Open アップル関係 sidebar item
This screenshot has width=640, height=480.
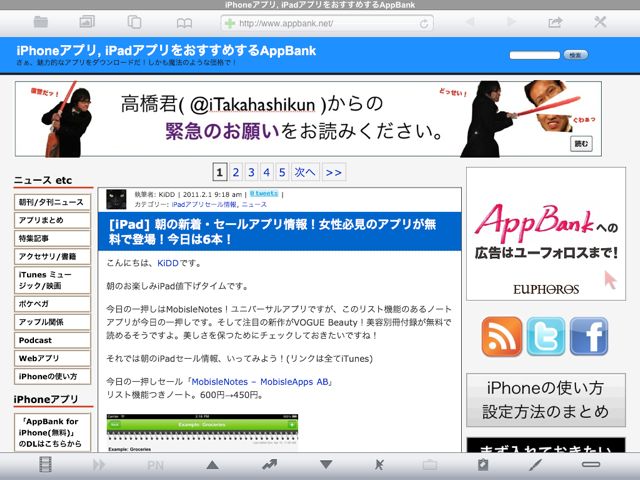52,322
